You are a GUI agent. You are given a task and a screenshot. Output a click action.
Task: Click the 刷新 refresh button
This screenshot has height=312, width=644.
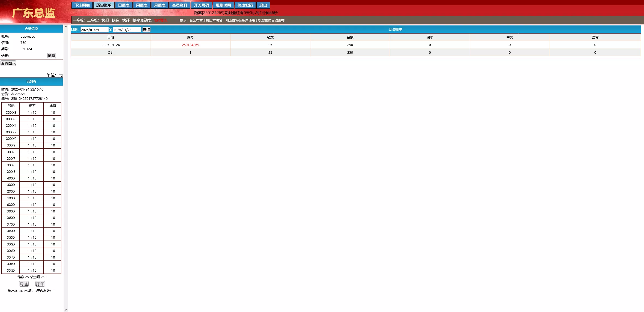(x=51, y=56)
